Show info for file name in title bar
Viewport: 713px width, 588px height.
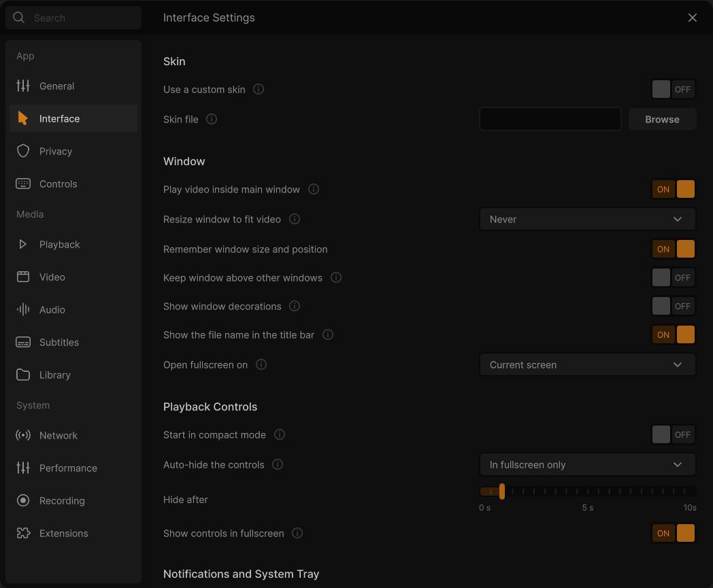(x=328, y=335)
